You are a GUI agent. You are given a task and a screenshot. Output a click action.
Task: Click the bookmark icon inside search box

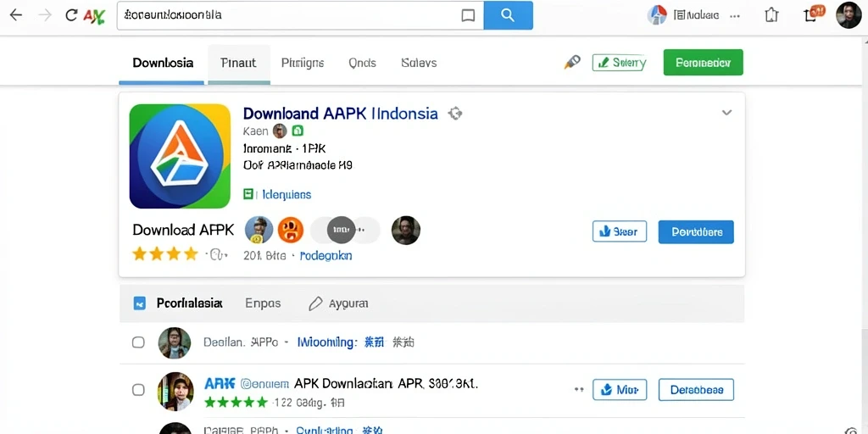click(x=468, y=15)
